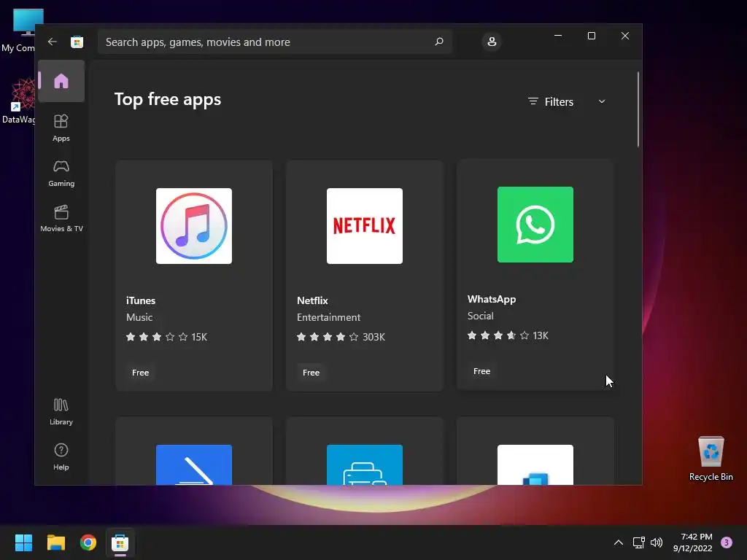Screen dimensions: 747x560
Task: Click the Entertainment category under Netflix
Action: 328,317
